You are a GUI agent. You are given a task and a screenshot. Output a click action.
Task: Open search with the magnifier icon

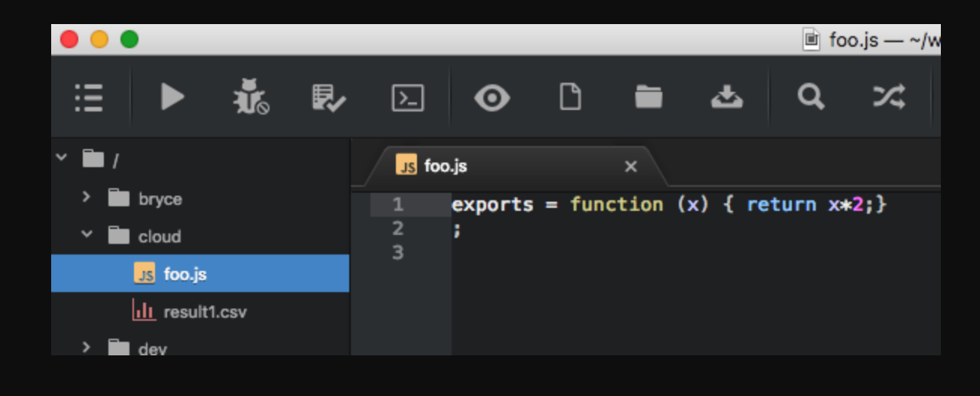tap(811, 97)
